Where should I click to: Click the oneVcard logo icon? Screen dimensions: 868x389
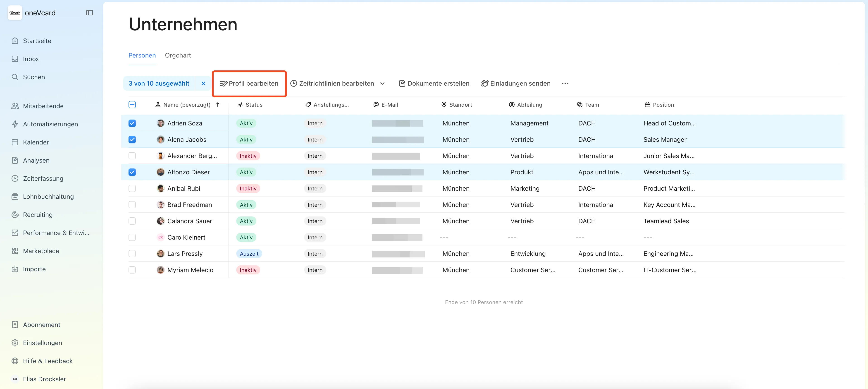pos(15,13)
